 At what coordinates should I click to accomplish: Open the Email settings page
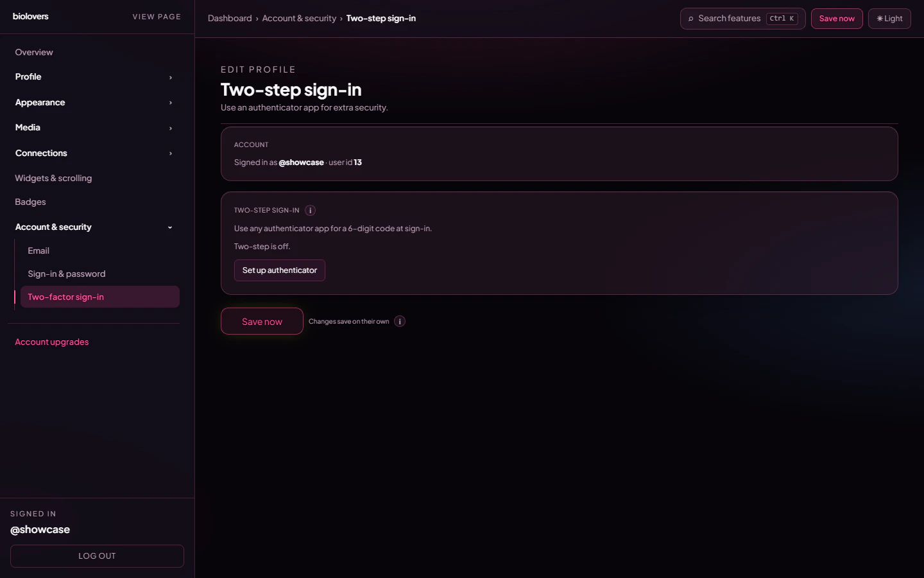(x=38, y=250)
